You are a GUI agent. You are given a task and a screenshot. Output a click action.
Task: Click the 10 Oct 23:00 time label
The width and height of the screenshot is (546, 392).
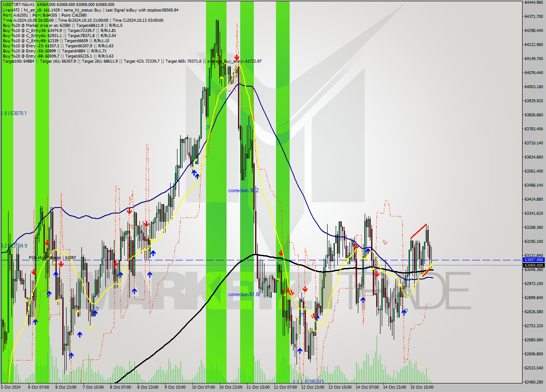pos(231,387)
